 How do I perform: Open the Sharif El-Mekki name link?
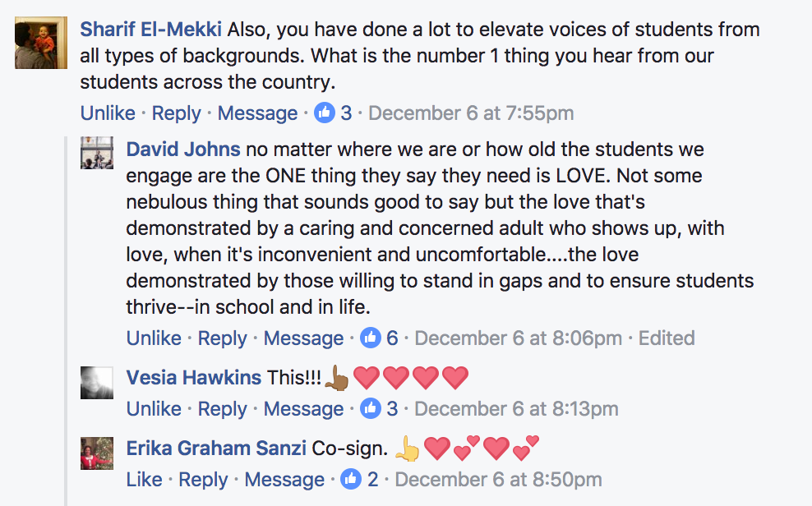pyautogui.click(x=150, y=30)
